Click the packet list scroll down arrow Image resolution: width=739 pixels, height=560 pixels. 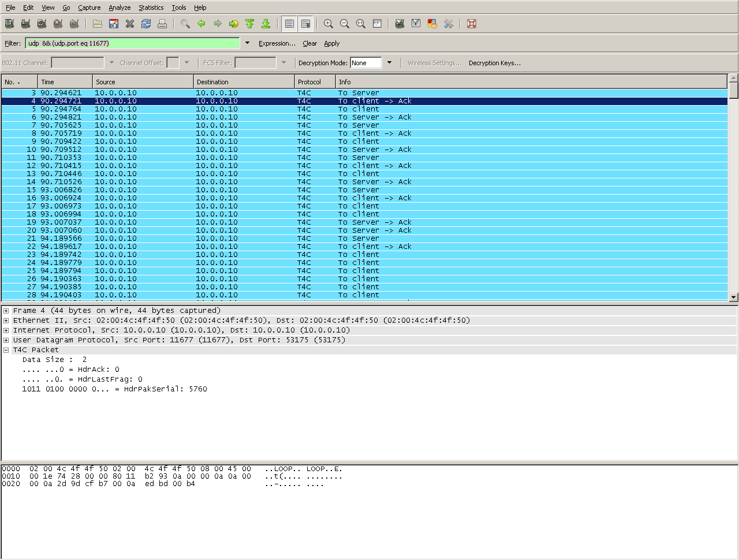click(x=734, y=297)
